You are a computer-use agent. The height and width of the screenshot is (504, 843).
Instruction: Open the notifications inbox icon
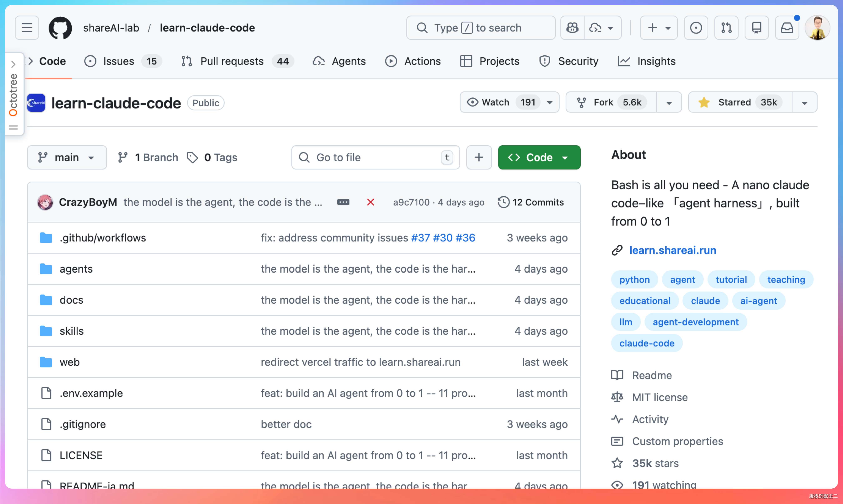point(787,27)
